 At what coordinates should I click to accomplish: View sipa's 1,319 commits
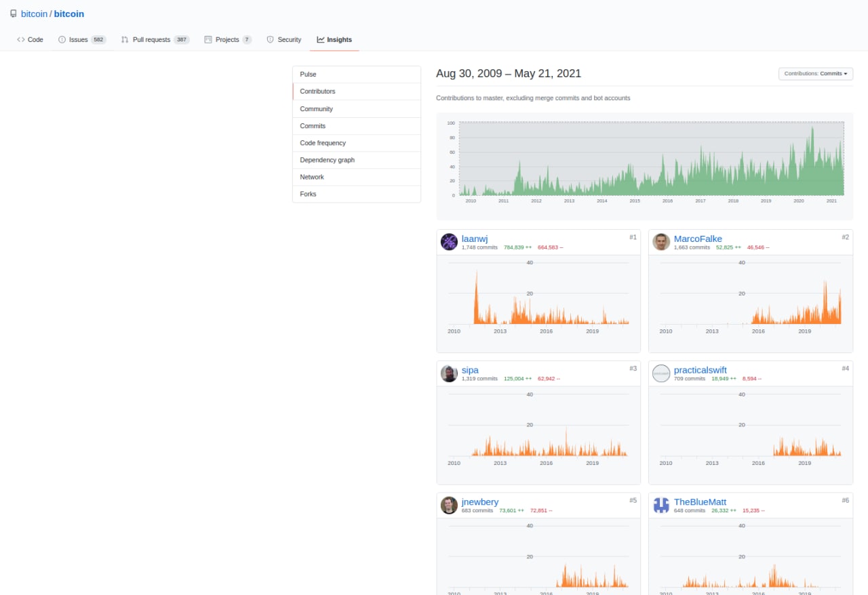click(479, 379)
